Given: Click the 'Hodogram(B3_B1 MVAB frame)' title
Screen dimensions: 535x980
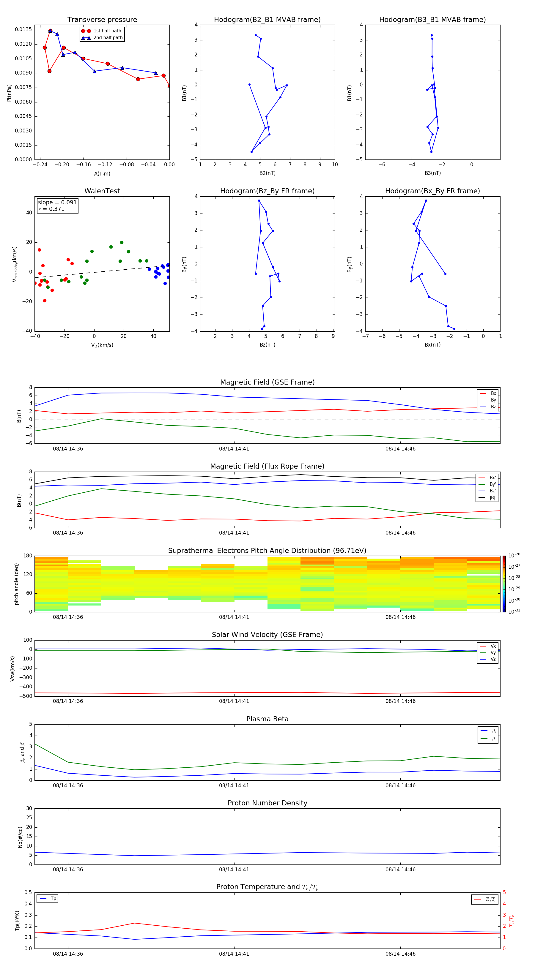Looking at the screenshot, I should (x=432, y=20).
